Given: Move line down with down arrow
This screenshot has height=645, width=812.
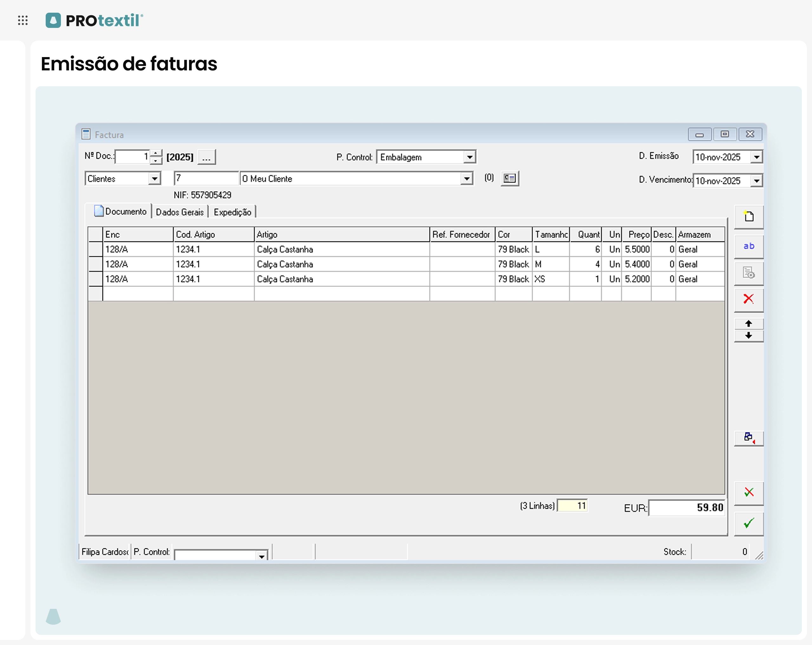Looking at the screenshot, I should pyautogui.click(x=748, y=336).
